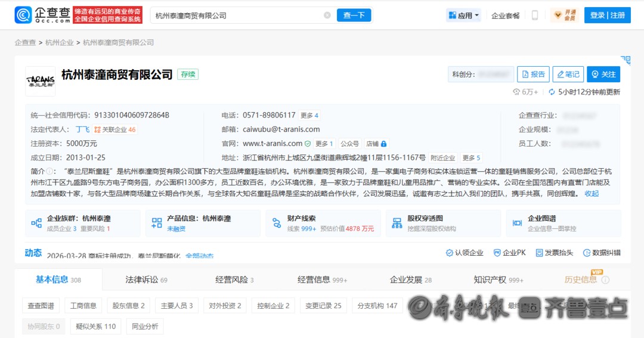Click the 查一下 search button
644x338 pixels.
point(354,15)
